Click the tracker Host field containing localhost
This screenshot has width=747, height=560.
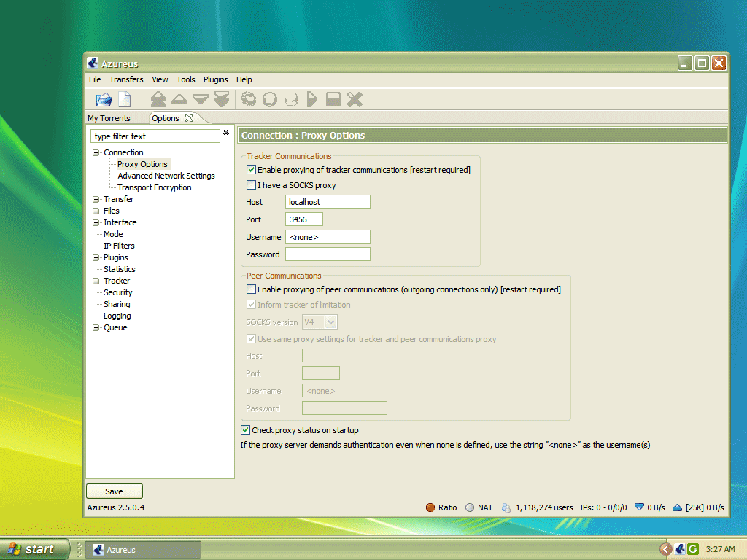click(x=328, y=202)
